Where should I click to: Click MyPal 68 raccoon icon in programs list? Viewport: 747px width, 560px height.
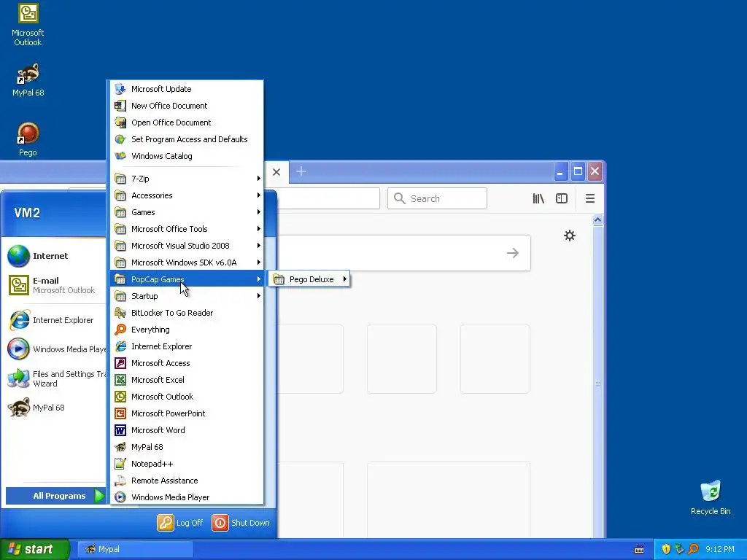point(120,447)
